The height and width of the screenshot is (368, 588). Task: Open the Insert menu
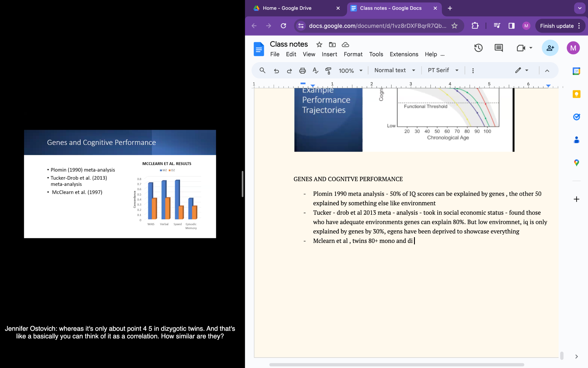tap(329, 54)
